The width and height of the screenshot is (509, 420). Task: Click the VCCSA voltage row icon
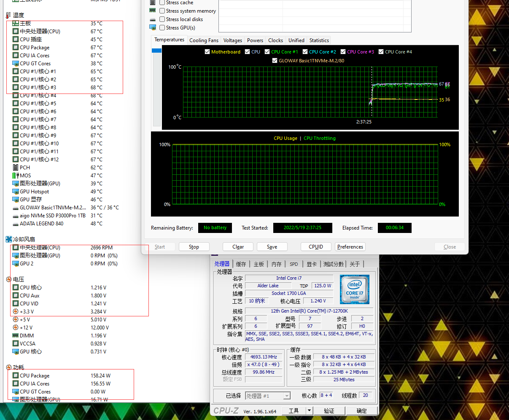16,343
